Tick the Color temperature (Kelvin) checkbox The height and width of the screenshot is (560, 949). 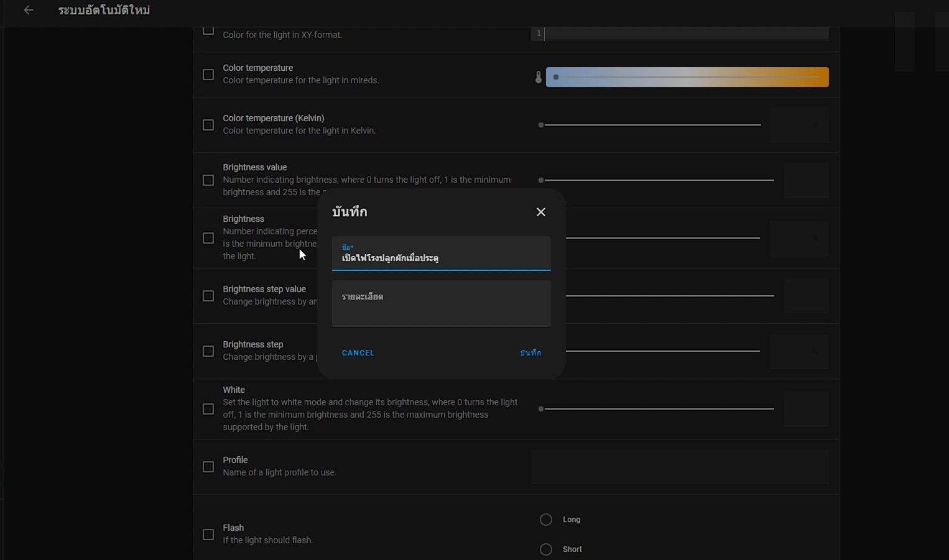click(x=208, y=125)
